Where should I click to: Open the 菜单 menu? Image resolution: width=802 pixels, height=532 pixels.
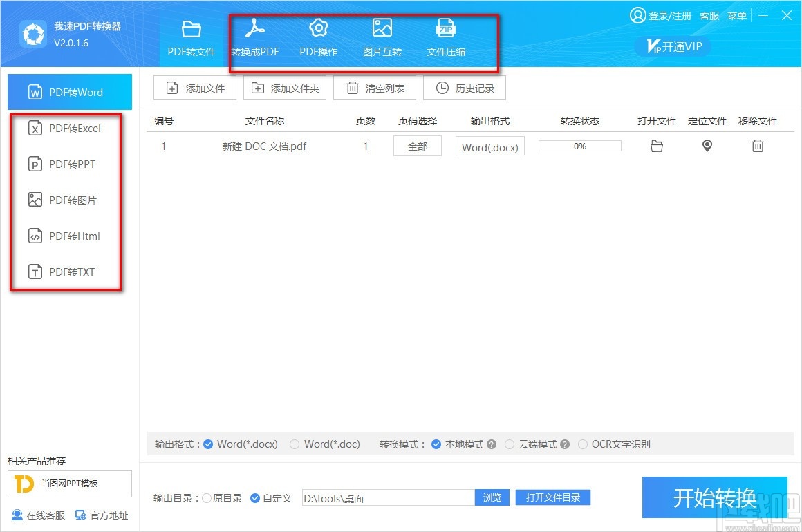tap(737, 15)
